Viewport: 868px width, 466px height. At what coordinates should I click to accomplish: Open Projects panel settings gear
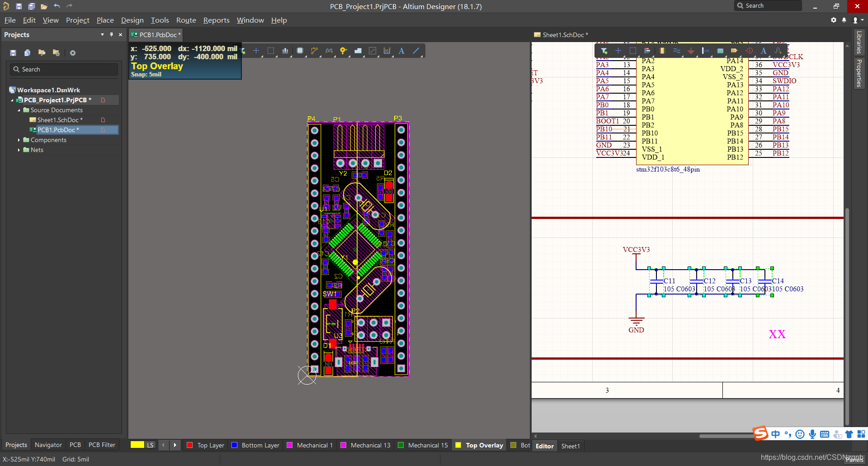pyautogui.click(x=73, y=53)
